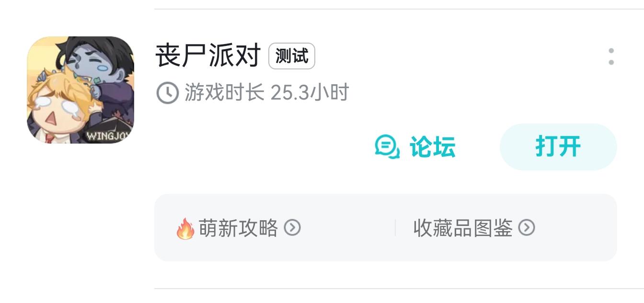Click the 25.3小时 play time value
Viewport: 644px width, 303px height.
tap(310, 92)
